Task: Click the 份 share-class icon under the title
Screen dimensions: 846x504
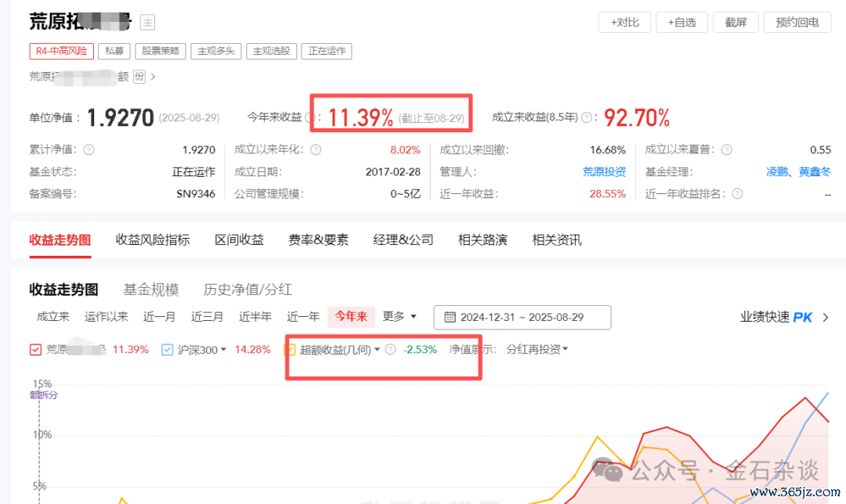Action: click(x=139, y=77)
